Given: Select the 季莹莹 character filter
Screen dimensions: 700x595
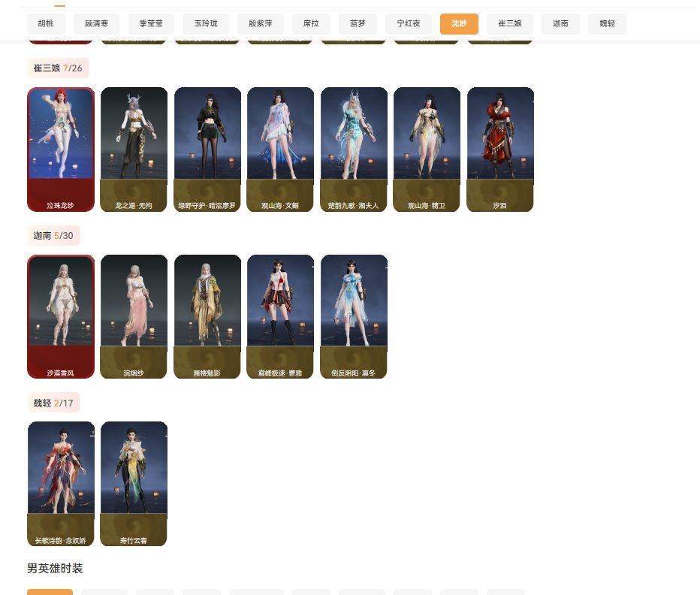Looking at the screenshot, I should pos(151,23).
